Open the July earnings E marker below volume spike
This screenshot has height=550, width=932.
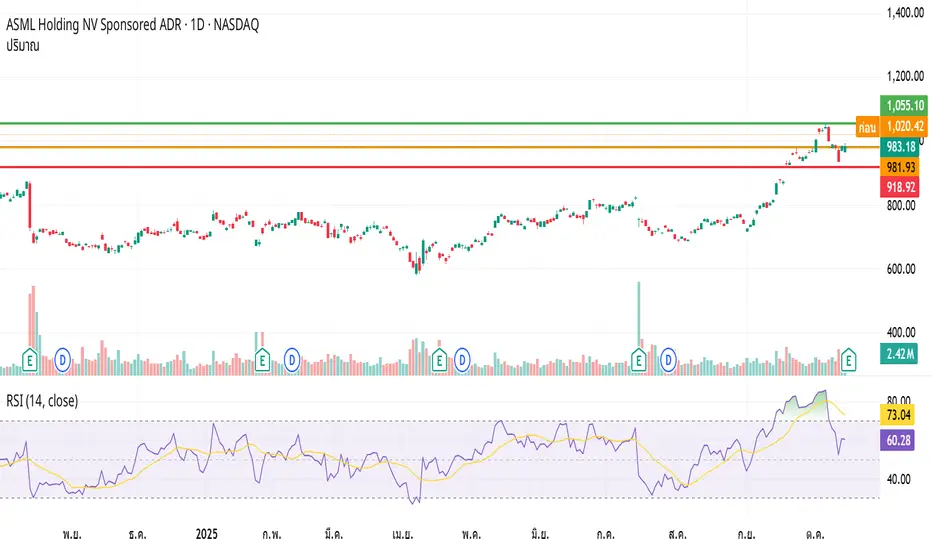638,360
